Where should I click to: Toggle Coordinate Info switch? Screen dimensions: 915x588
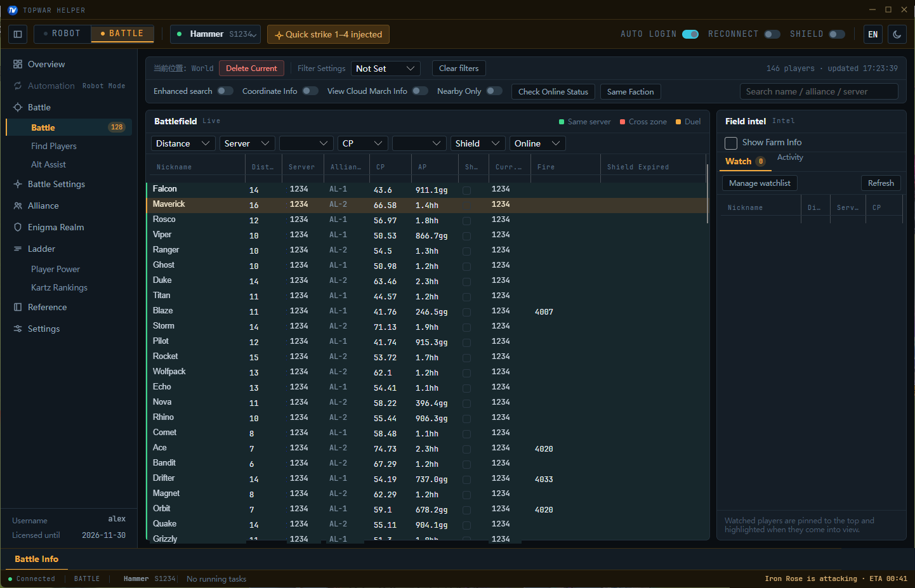tap(310, 91)
